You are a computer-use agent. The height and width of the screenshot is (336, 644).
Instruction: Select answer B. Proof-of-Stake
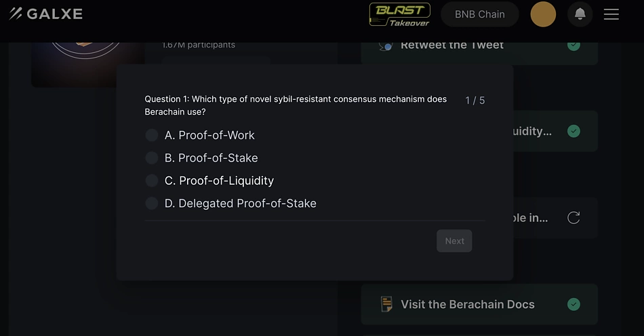[x=201, y=158]
